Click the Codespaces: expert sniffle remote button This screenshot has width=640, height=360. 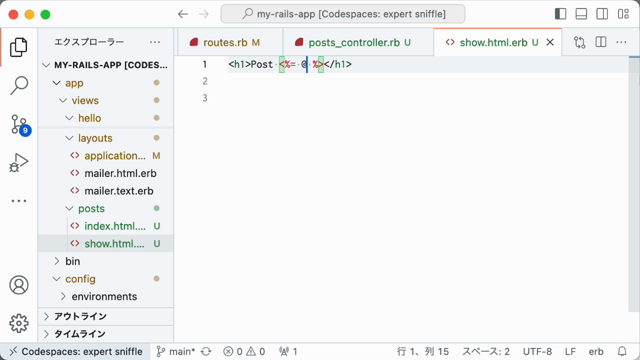pos(76,351)
